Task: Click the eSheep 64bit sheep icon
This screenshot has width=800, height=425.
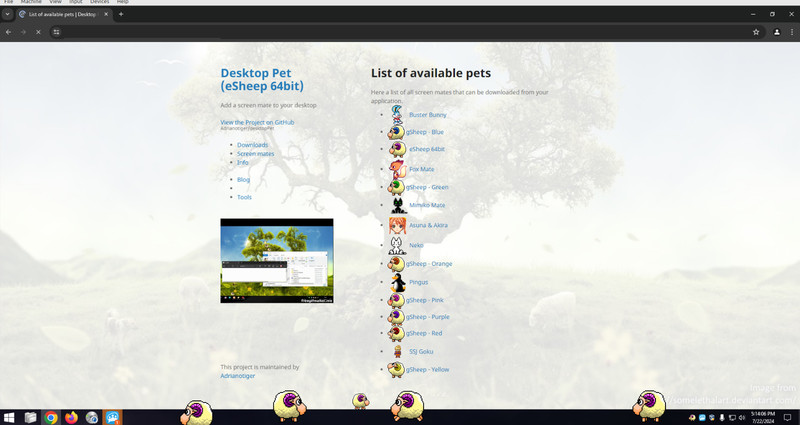Action: tap(398, 149)
